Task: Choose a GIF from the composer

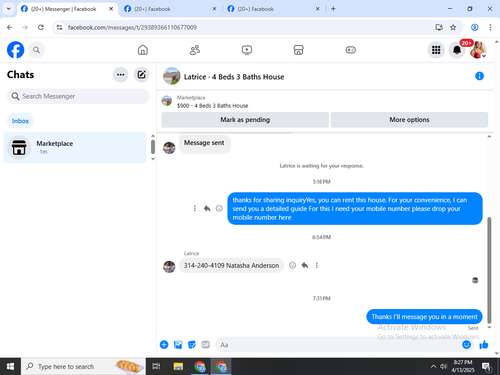Action: pyautogui.click(x=206, y=345)
